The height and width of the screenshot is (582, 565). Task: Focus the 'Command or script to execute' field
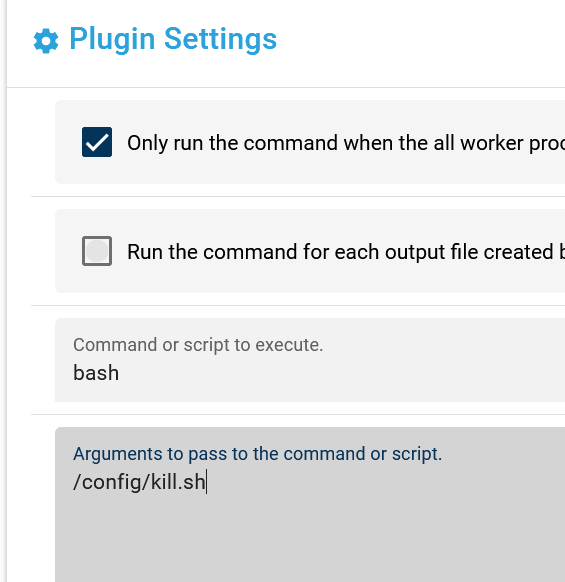(x=310, y=360)
